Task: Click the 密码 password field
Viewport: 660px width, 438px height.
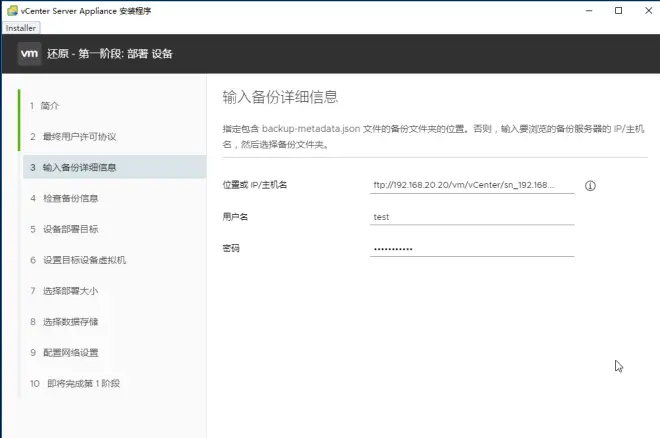Action: pos(472,248)
